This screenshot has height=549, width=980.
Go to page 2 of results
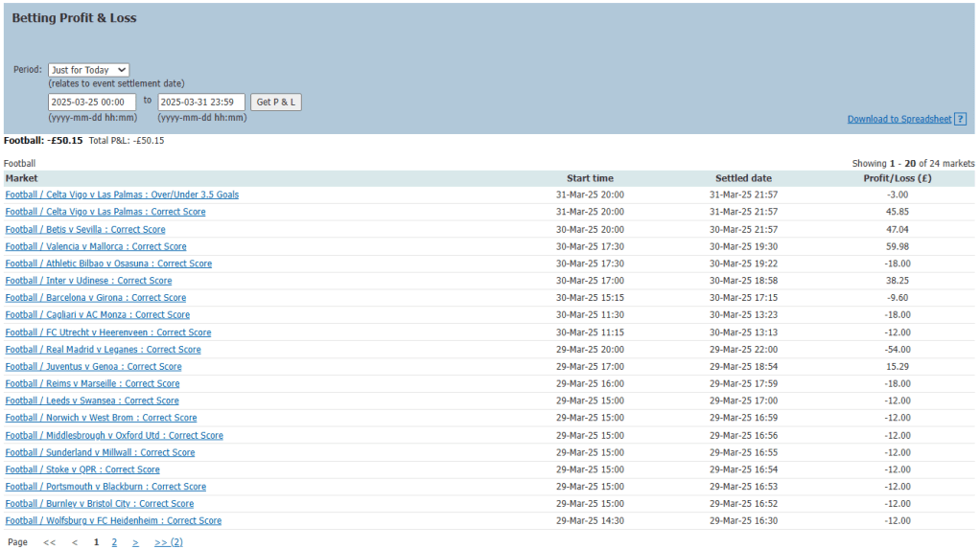click(114, 542)
